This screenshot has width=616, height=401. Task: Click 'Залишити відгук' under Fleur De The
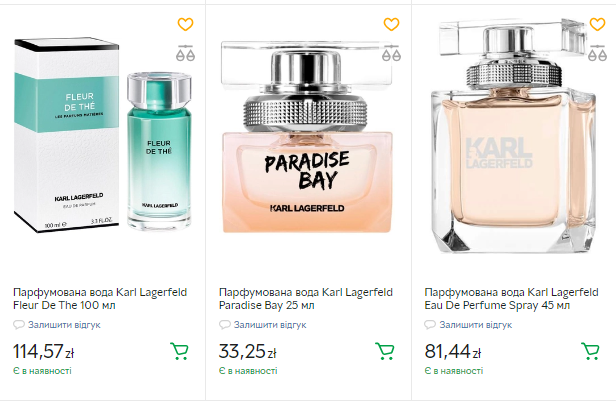click(63, 325)
